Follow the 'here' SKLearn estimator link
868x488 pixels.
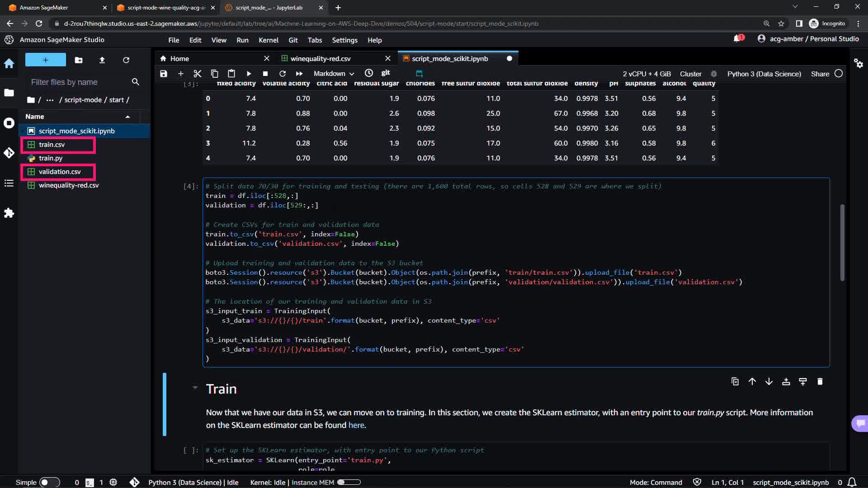356,425
